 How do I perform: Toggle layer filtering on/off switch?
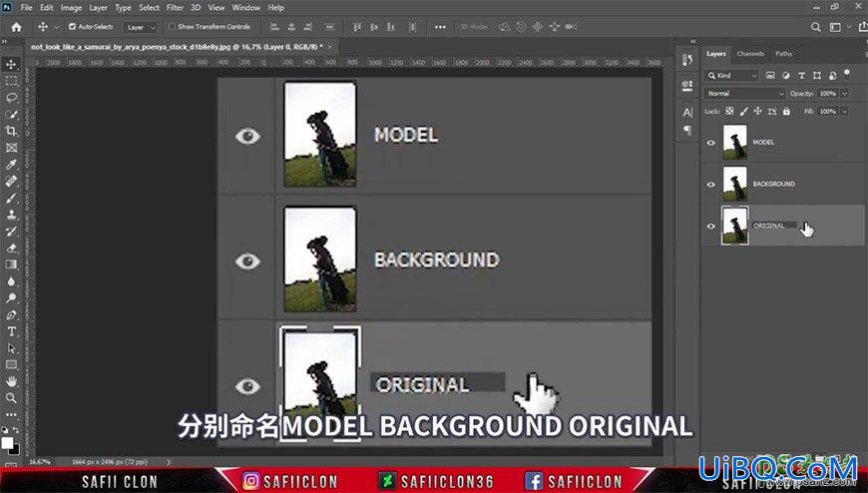coord(846,73)
